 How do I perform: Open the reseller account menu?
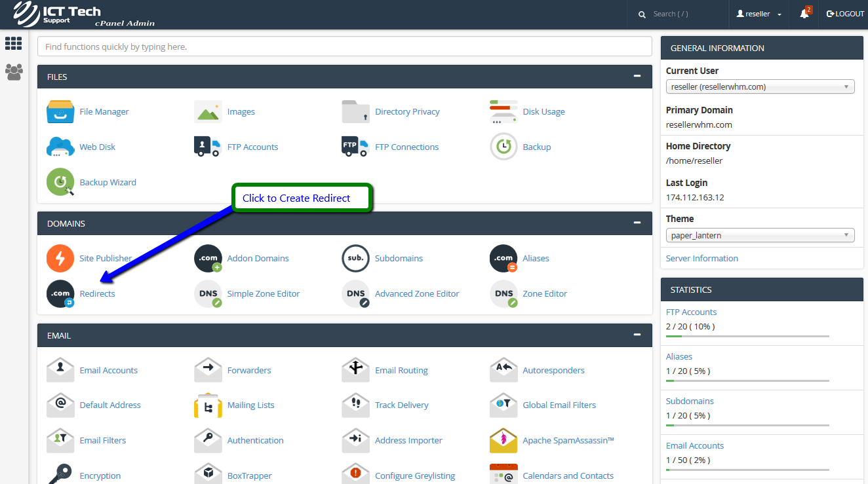tap(759, 14)
